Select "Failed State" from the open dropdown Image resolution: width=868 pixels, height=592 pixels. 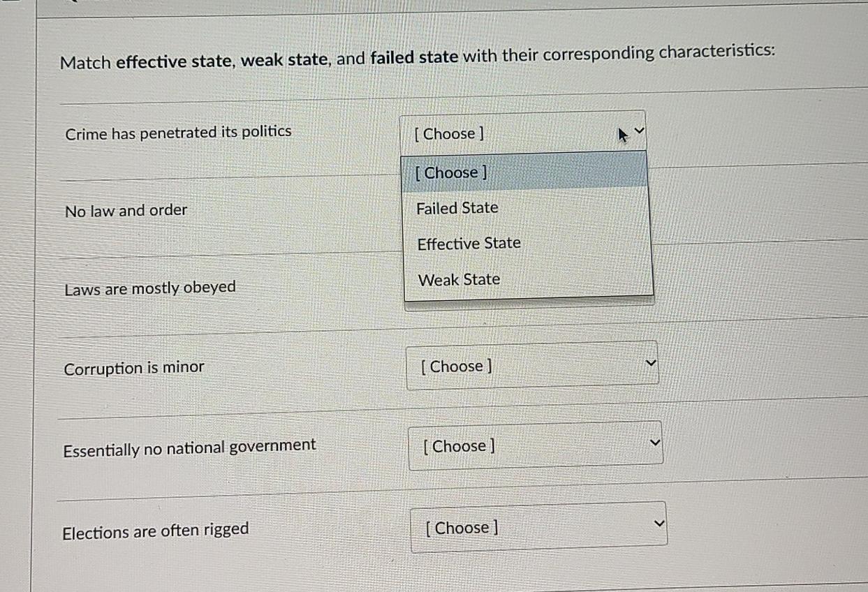457,207
